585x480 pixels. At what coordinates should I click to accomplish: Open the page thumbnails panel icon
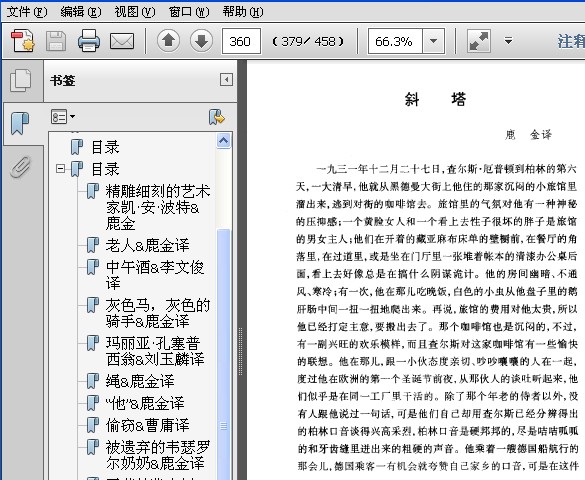coord(21,80)
